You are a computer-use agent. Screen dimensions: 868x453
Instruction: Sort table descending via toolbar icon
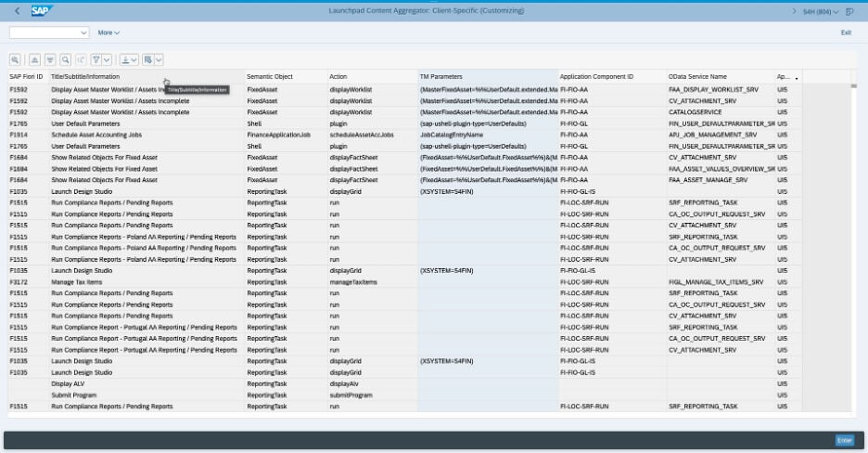(50, 59)
